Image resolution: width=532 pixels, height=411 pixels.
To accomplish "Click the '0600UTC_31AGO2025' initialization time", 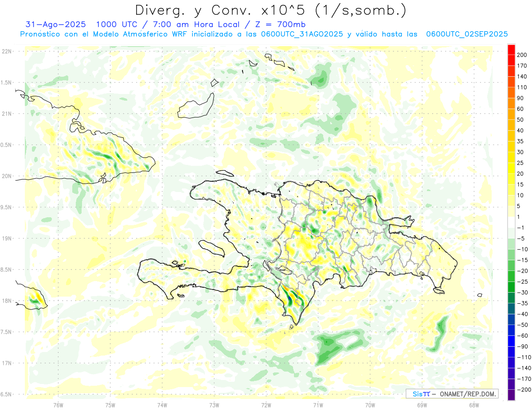I will click(302, 34).
